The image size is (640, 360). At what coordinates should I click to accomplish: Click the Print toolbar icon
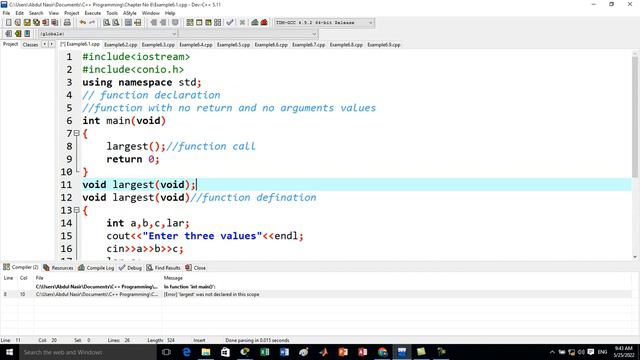pos(67,22)
